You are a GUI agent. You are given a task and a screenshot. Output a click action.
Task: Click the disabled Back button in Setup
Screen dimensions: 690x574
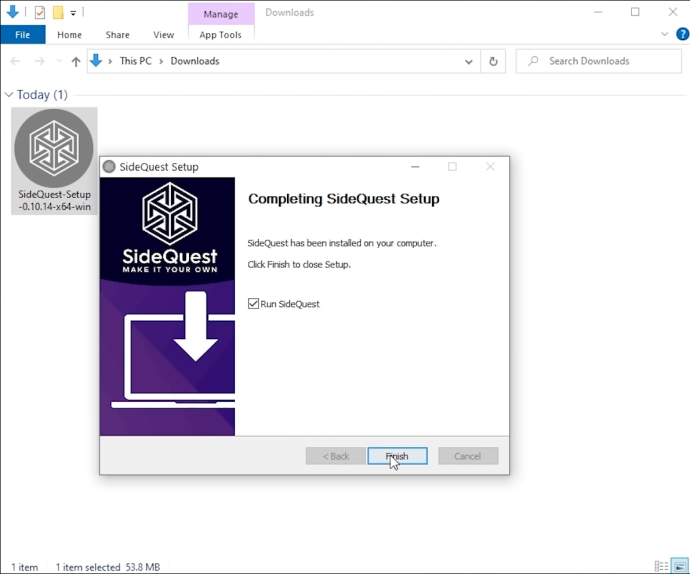tap(335, 456)
